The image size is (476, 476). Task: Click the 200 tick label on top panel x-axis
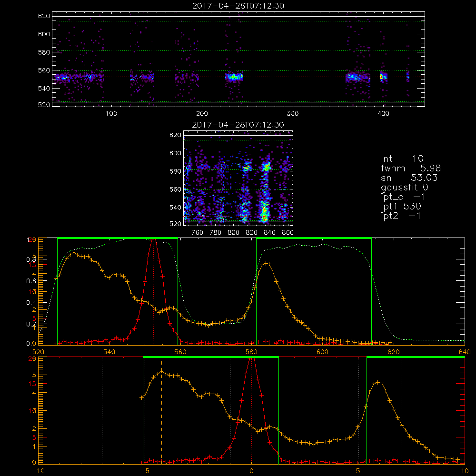pos(202,114)
